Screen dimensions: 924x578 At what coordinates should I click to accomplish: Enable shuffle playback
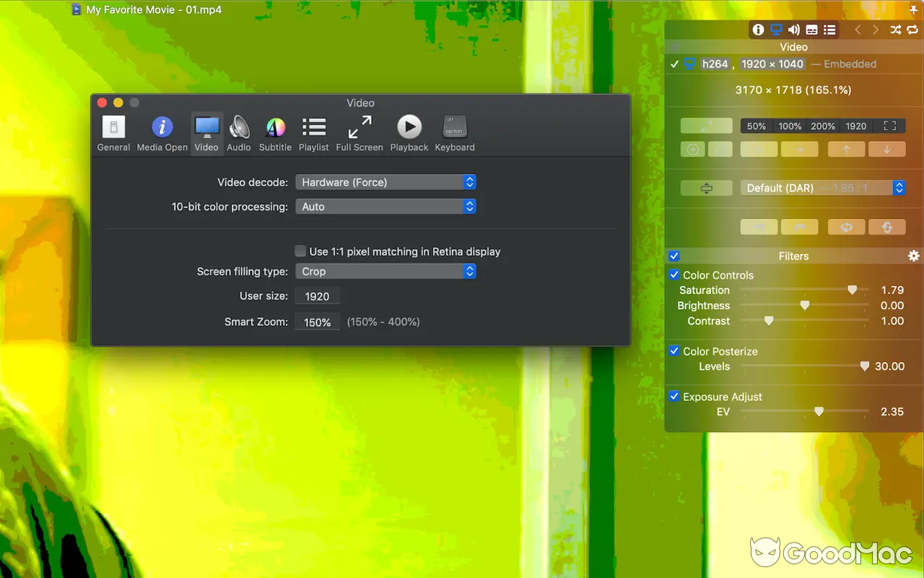click(895, 30)
